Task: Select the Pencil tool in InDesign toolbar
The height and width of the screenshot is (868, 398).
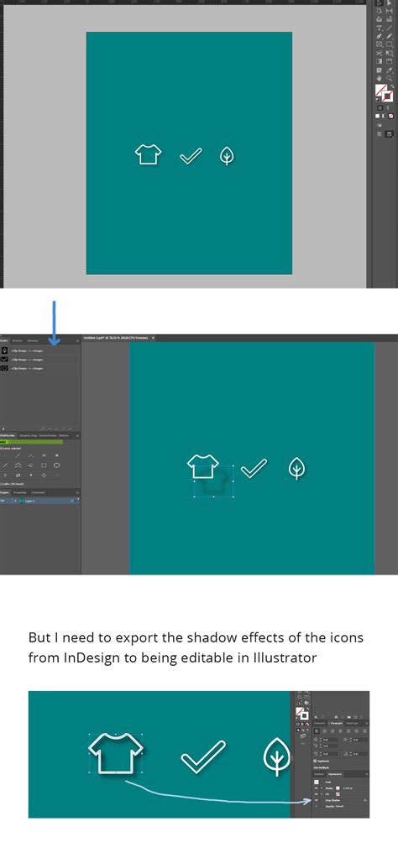Action: point(389,37)
